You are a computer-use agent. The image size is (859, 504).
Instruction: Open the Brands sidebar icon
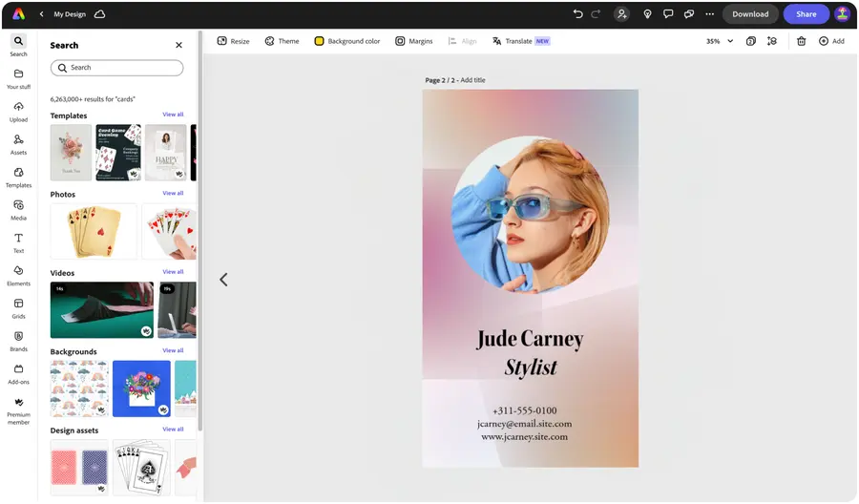pos(18,340)
